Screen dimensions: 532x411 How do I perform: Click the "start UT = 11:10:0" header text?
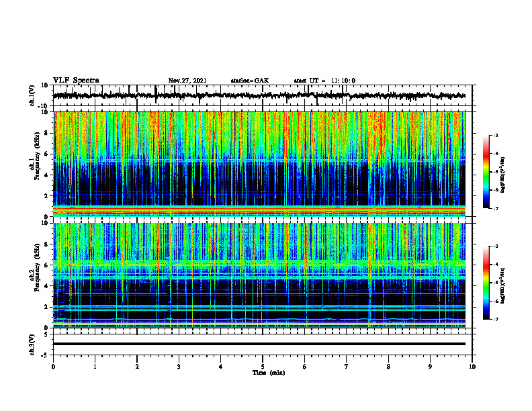coord(324,81)
